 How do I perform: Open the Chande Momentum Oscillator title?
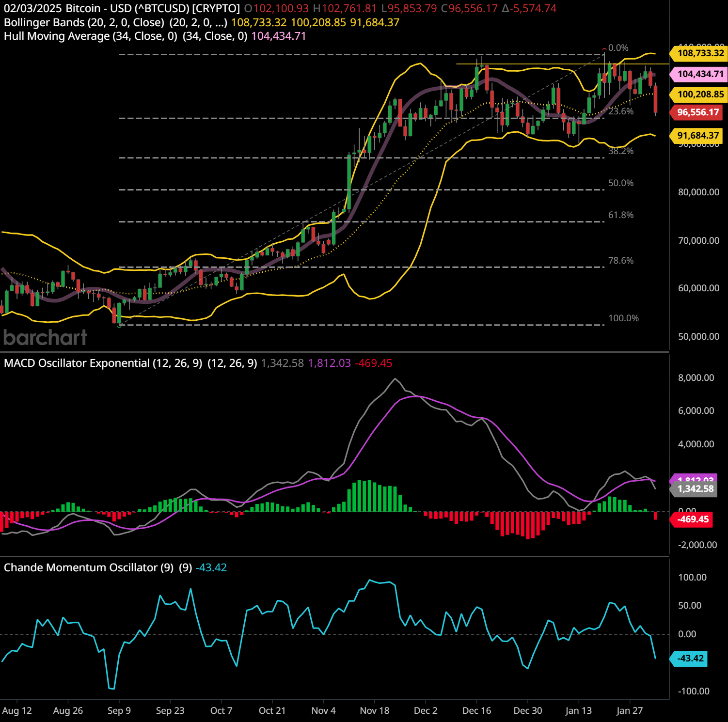(89, 567)
